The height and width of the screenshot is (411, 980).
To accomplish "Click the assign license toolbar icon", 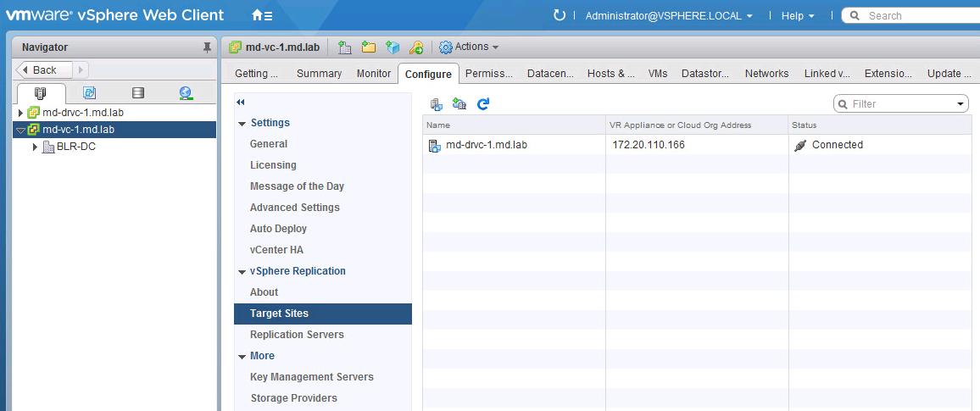I will [x=416, y=47].
